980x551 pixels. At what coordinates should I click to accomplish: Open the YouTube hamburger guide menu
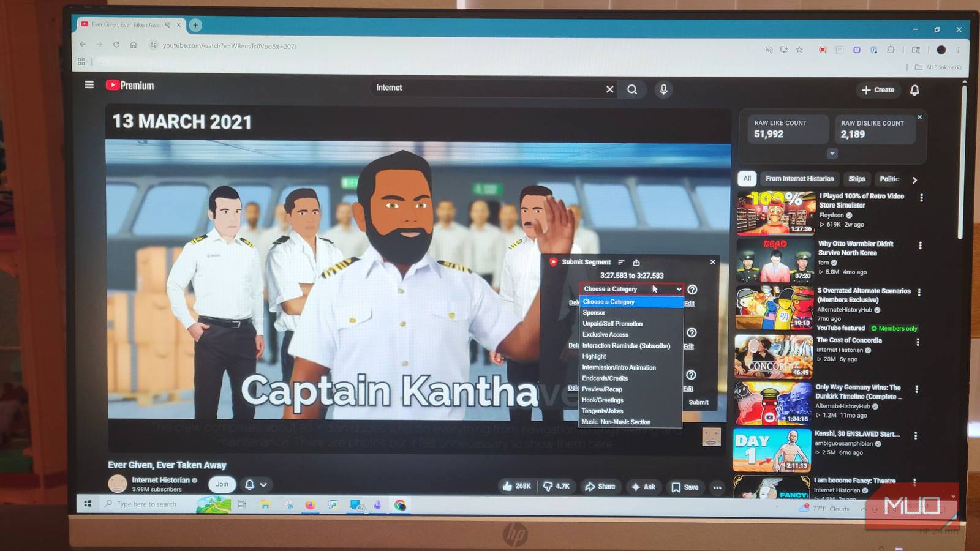tap(89, 84)
